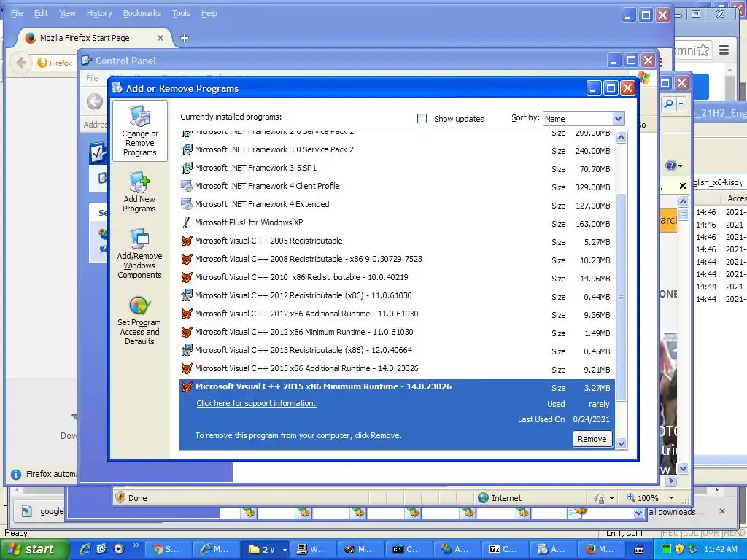Click Visual C++ 2015 x86 Additional Runtime icon
The image size is (747, 560).
[x=187, y=368]
